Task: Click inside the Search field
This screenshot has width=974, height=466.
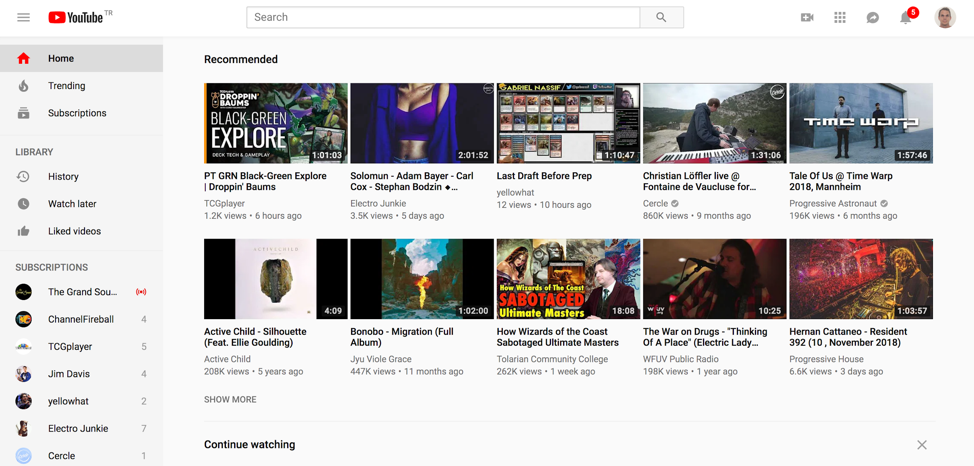Action: [x=443, y=17]
